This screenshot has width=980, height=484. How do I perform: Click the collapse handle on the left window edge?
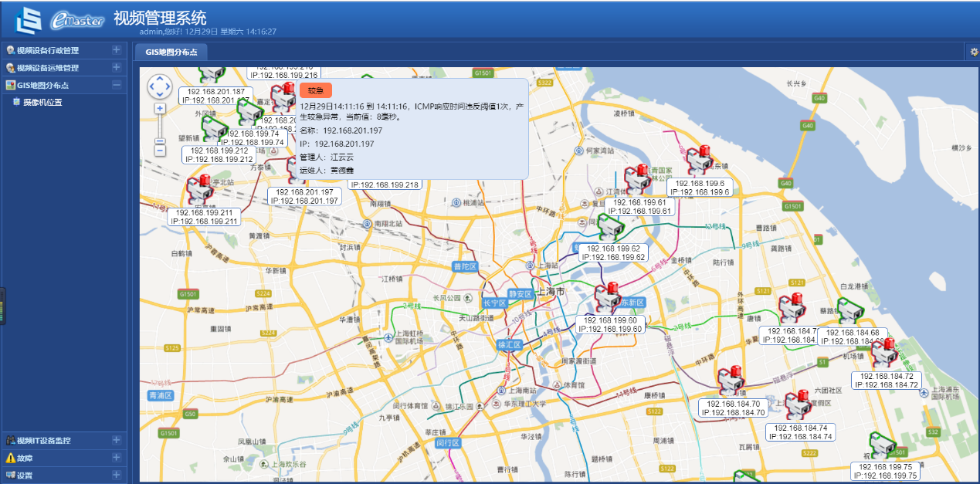[2, 306]
